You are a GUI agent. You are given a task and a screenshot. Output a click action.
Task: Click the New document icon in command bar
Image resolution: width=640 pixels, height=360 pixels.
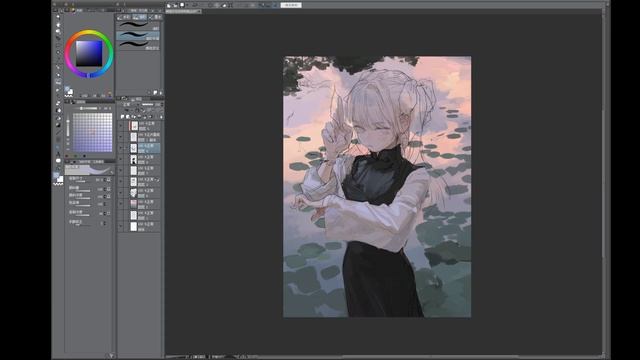point(169,5)
